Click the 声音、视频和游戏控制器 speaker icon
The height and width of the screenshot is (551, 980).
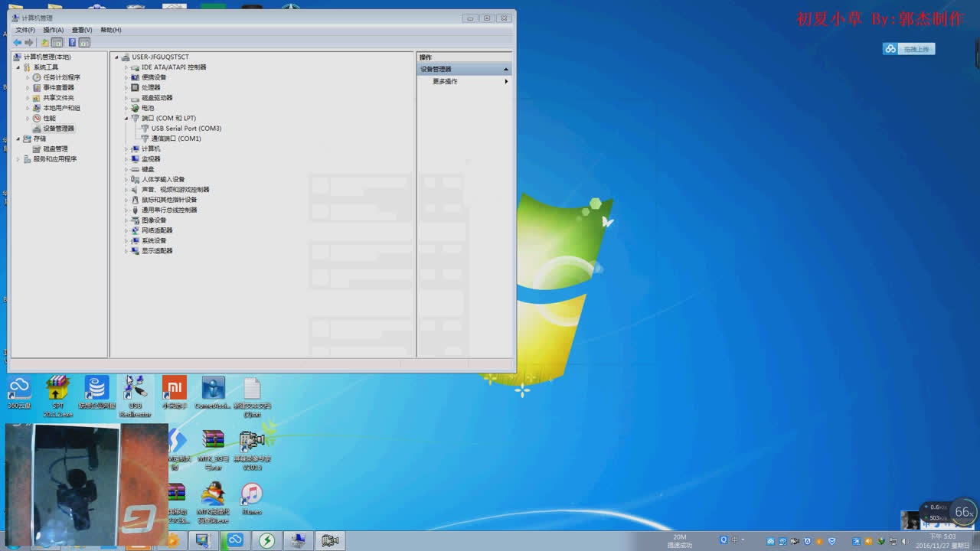136,190
